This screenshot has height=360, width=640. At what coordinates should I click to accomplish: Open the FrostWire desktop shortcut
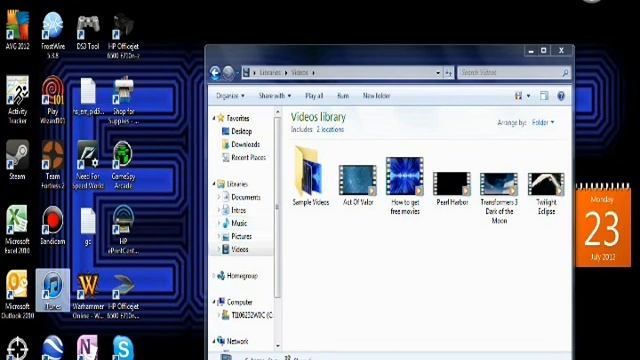pos(53,35)
